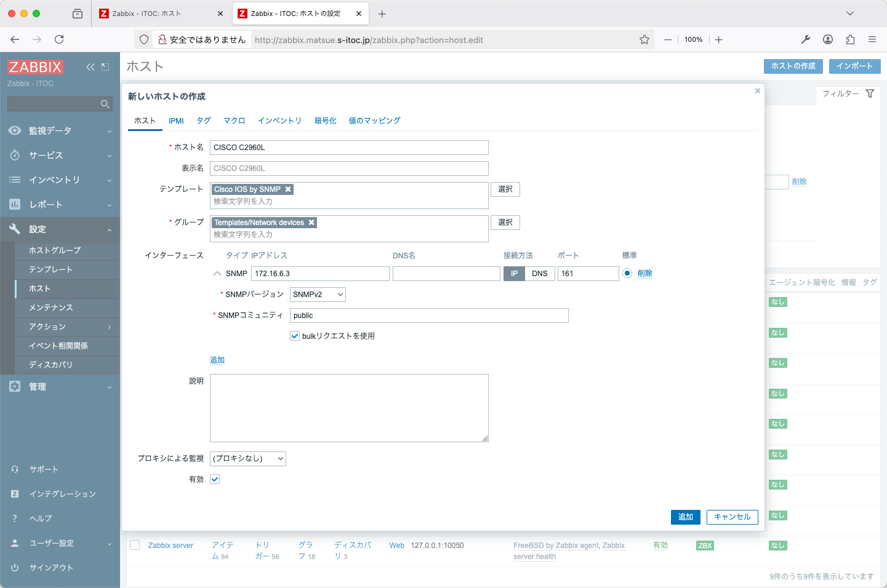Toggle the bulkリクエストを使用 checkbox

click(295, 336)
